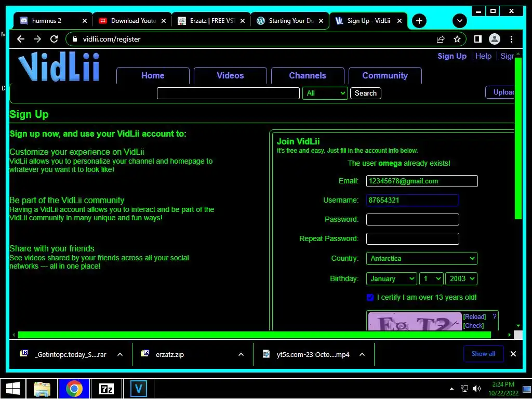
Task: Open a new tab with the plus button
Action: 419,21
